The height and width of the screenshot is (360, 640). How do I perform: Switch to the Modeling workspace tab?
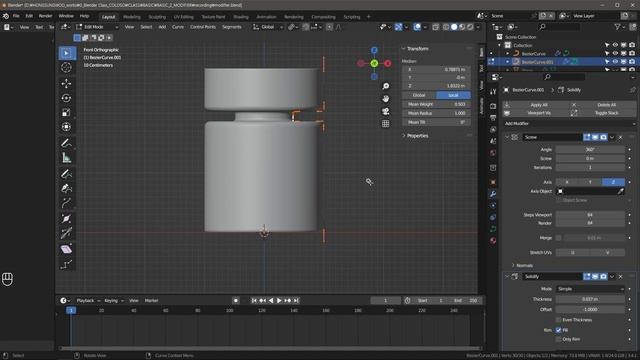click(131, 17)
